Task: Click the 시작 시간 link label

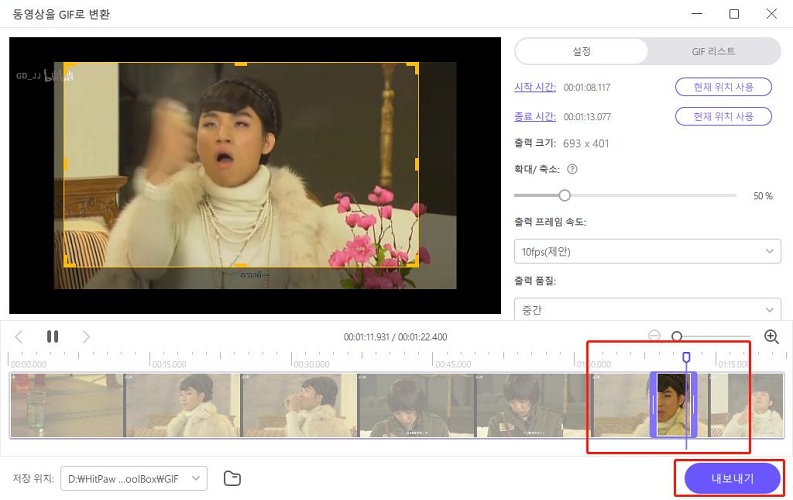Action: coord(534,87)
